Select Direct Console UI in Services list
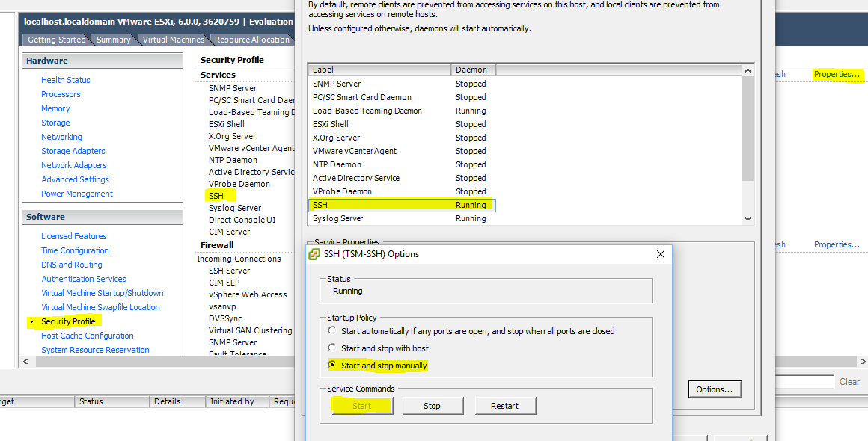The height and width of the screenshot is (441, 868). (x=242, y=220)
